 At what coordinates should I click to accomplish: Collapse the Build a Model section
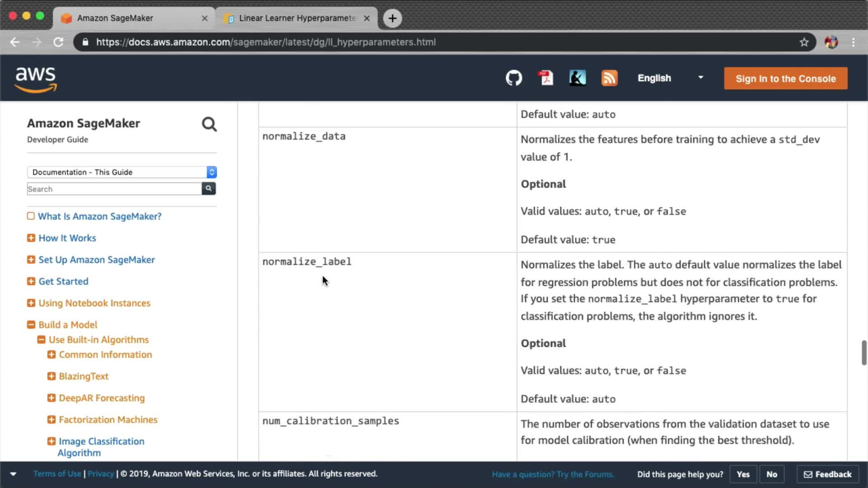31,324
